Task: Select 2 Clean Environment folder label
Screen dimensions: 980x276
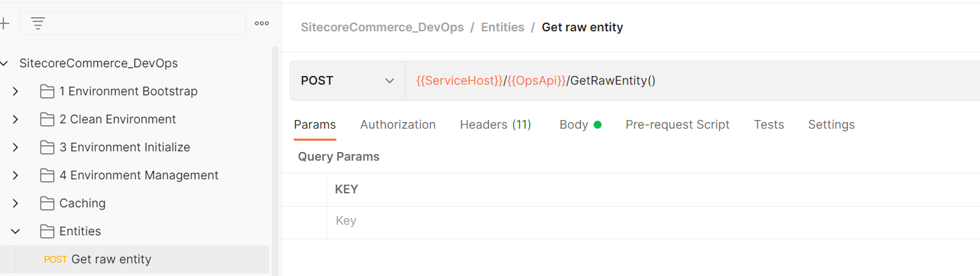Action: (118, 119)
